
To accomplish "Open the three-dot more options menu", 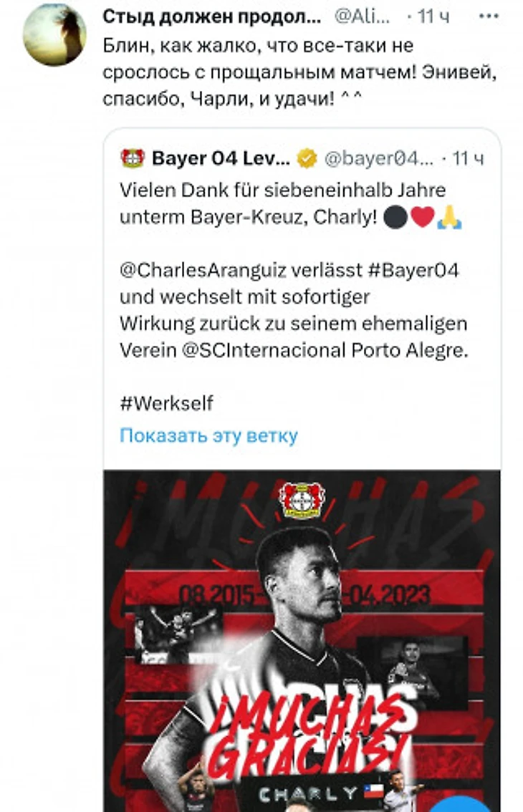I will pyautogui.click(x=489, y=16).
